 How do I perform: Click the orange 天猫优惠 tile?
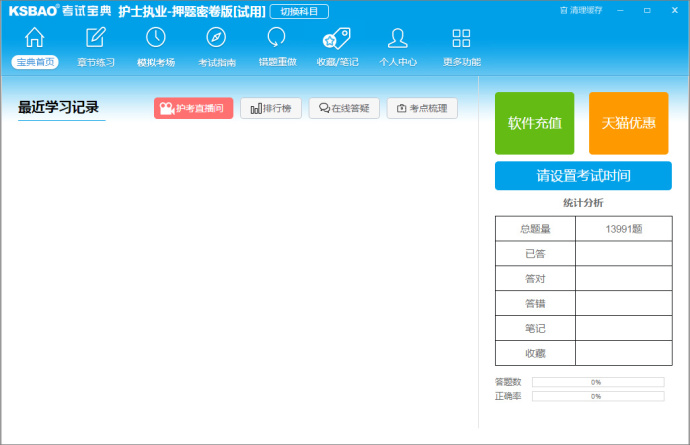pos(629,123)
